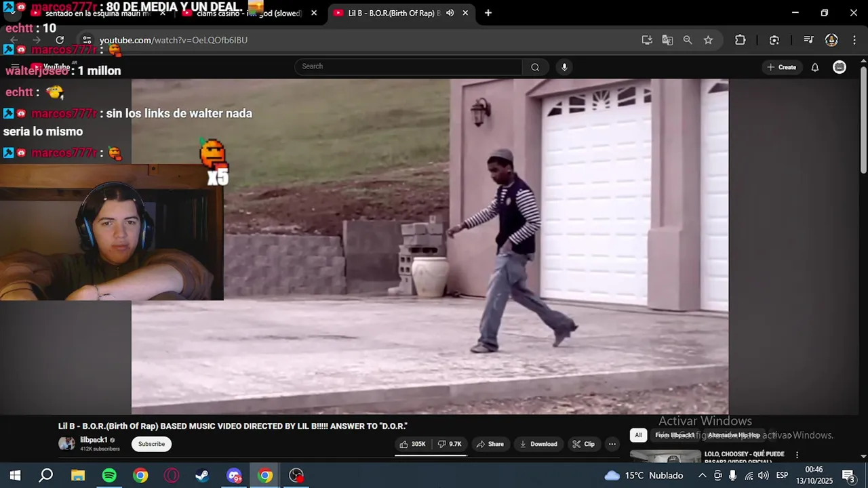Open the 15°C Nublado weather widget

coord(644,475)
